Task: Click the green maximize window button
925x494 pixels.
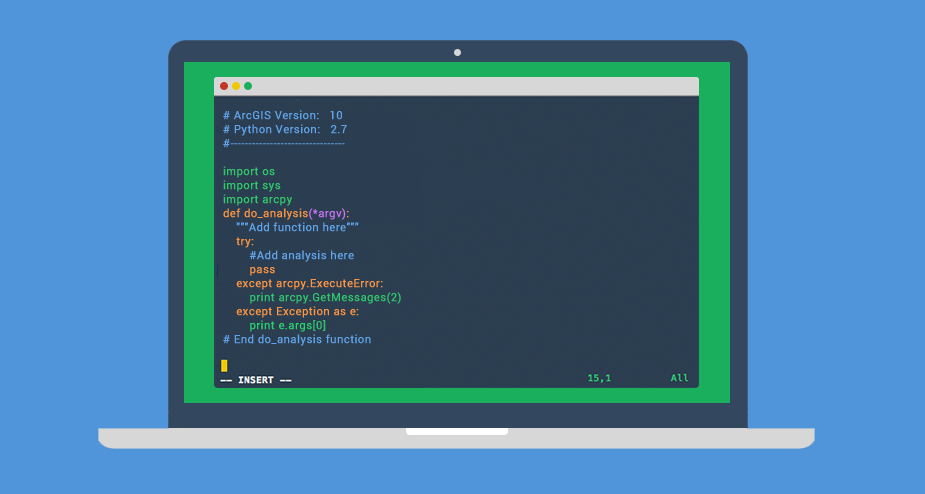Action: click(248, 86)
